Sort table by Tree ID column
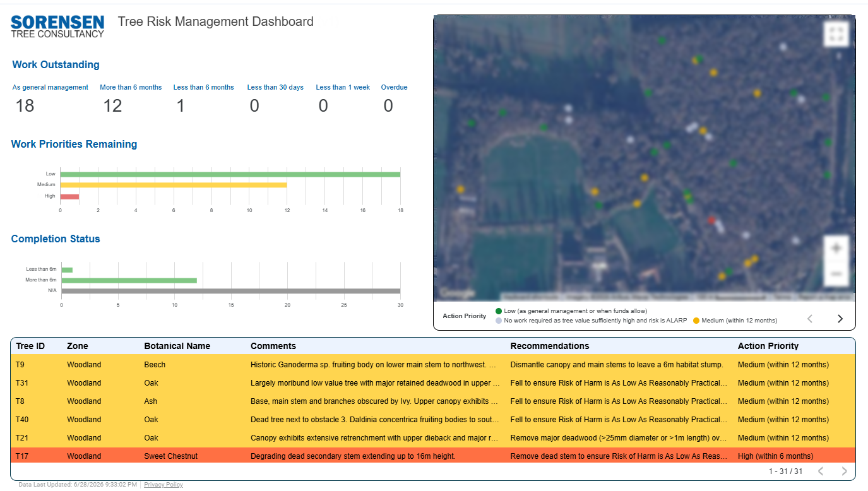Viewport: 868px width, 491px height. [x=30, y=346]
